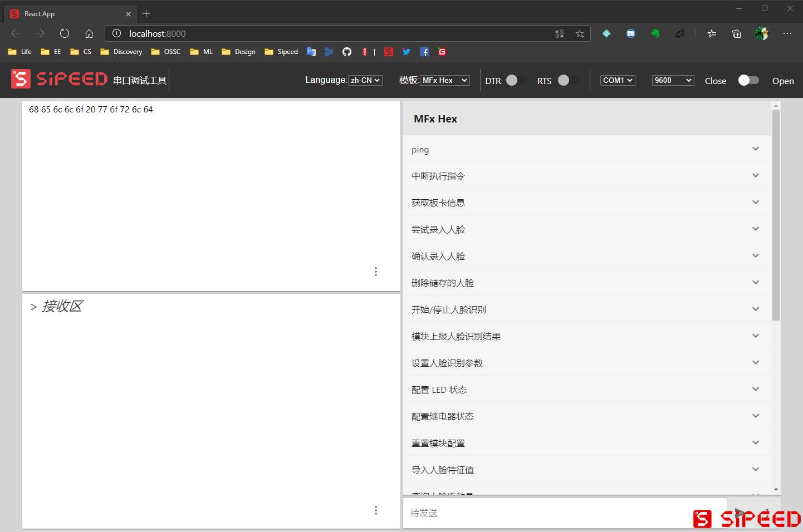Open the EE bookmarks folder

coord(51,52)
